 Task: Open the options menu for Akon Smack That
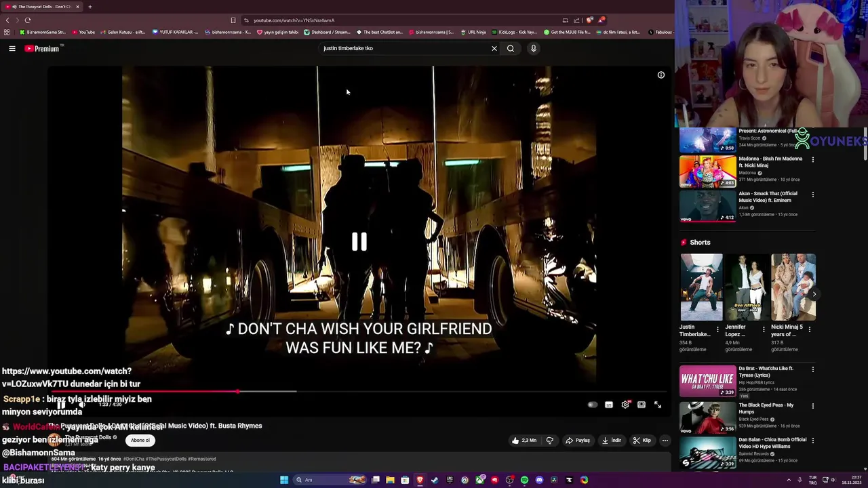tap(813, 195)
